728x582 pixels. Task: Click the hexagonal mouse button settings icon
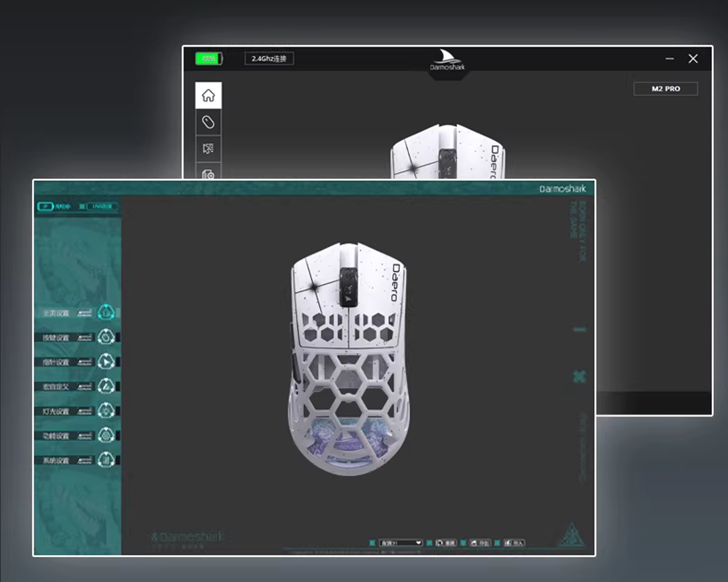pyautogui.click(x=106, y=337)
